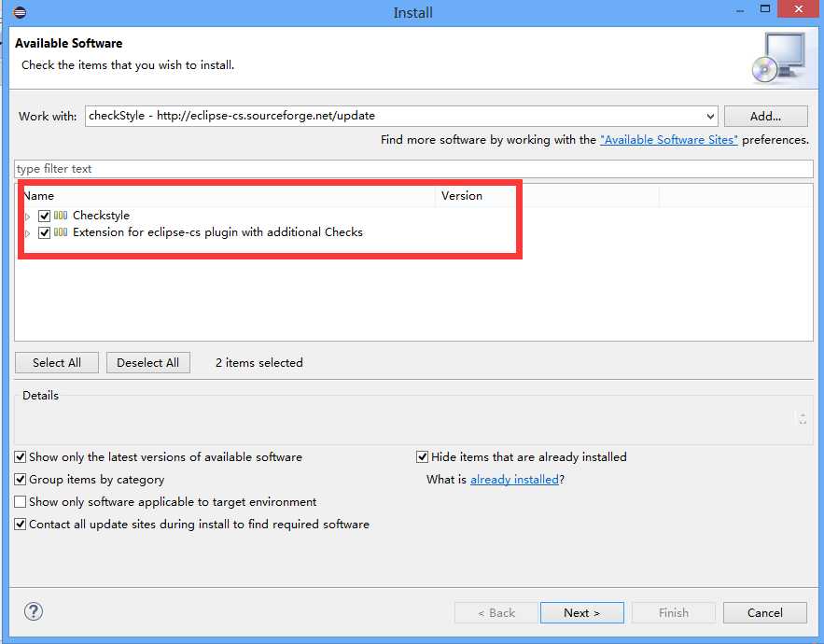Viewport: 824px width, 644px height.
Task: Select the Checkstyle row label
Action: 101,216
